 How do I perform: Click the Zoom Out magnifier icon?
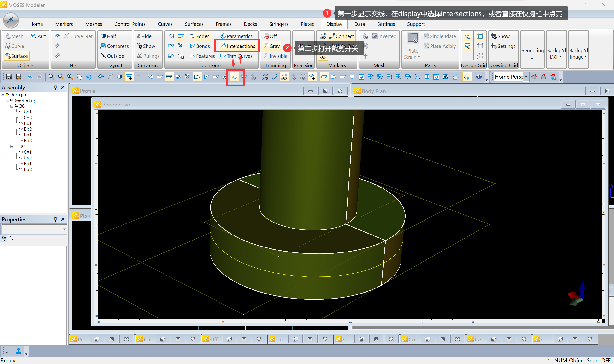(61, 77)
